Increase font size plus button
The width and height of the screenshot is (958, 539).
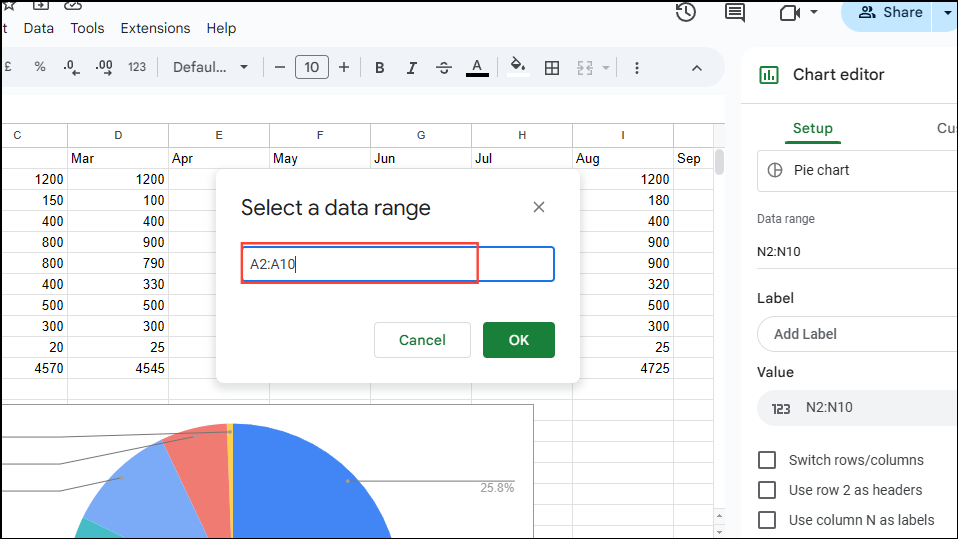coord(344,67)
